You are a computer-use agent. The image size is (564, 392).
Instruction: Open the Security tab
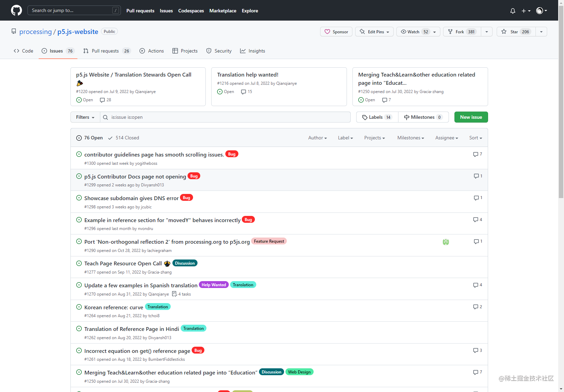(219, 51)
